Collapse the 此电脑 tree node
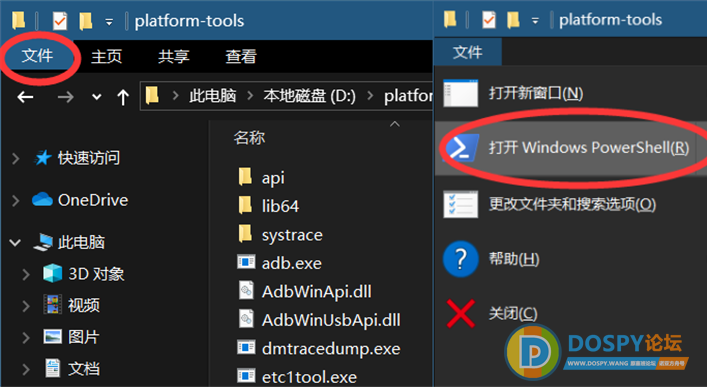 (15, 243)
